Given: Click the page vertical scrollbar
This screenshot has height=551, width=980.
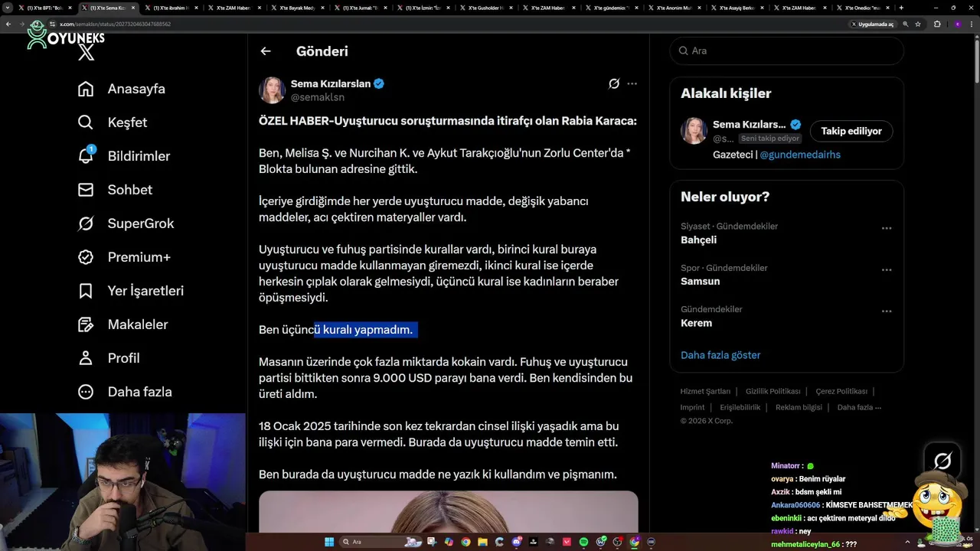Looking at the screenshot, I should point(976,61).
